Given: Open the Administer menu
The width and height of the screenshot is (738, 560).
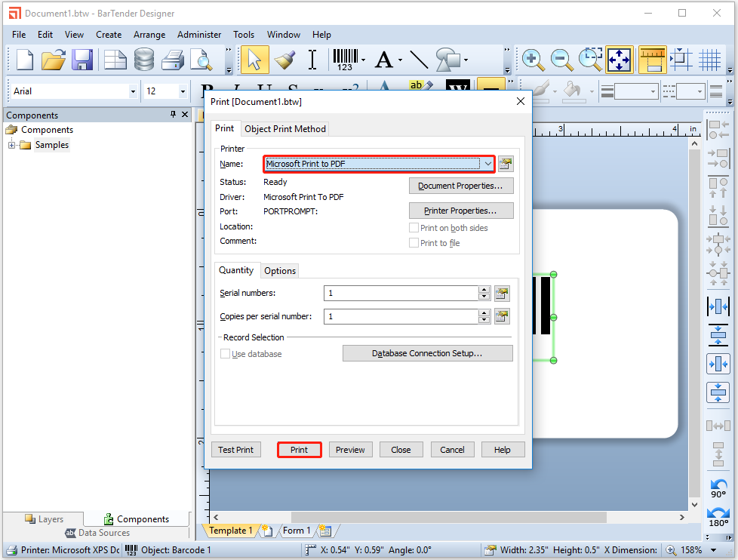Looking at the screenshot, I should click(199, 35).
